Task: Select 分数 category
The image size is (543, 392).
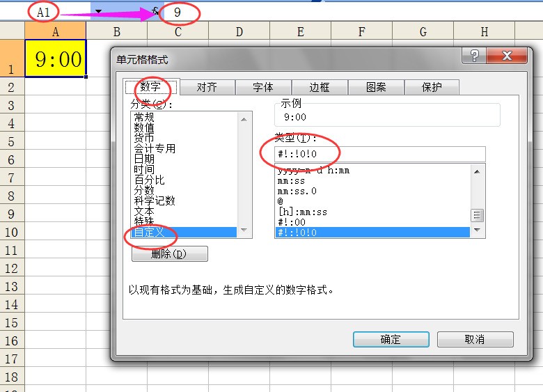Action: point(184,190)
